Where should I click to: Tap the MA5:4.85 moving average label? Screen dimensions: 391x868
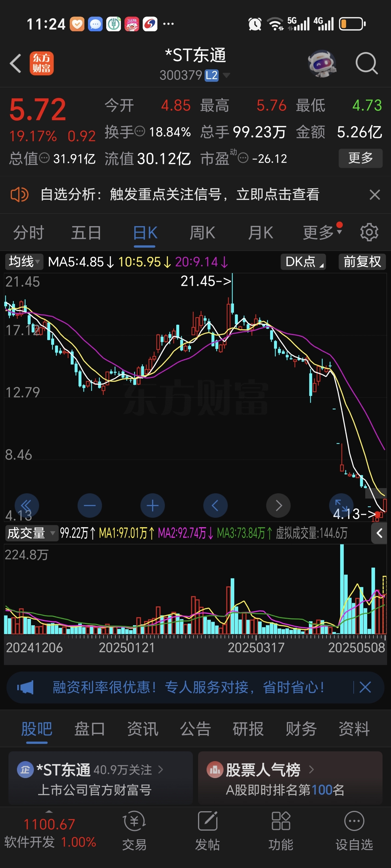pos(81,262)
